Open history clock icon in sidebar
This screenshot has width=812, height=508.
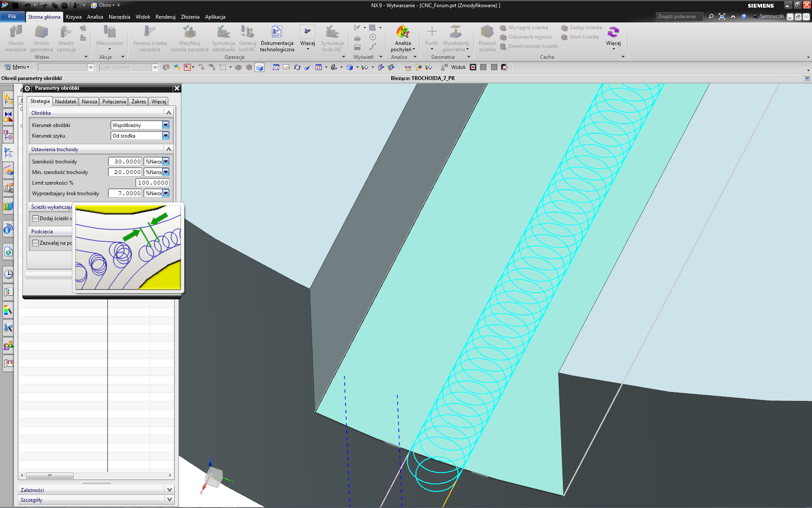pyautogui.click(x=8, y=274)
